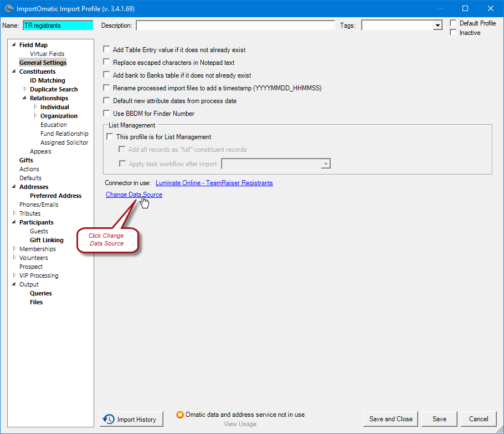
Task: Click the Cancel button
Action: pos(479,419)
